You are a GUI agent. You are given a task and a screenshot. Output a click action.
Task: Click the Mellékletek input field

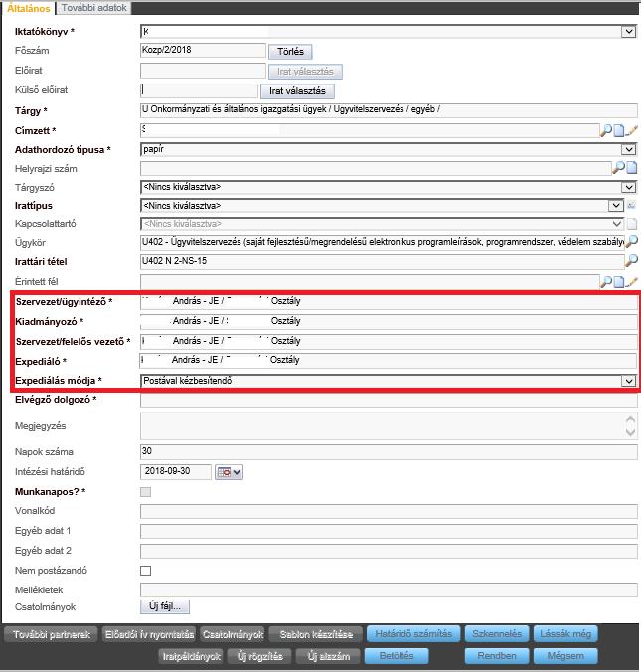(389, 590)
